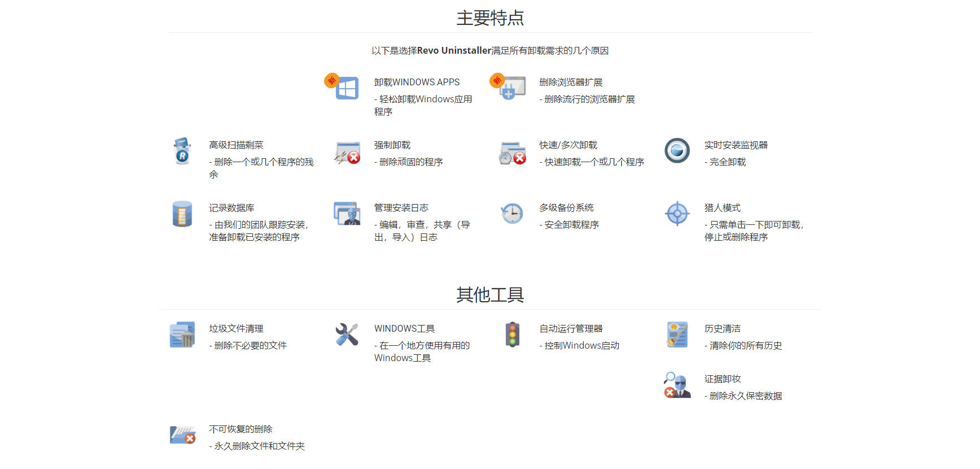Open the 删除浏览器扩展 heading

pyautogui.click(x=571, y=82)
